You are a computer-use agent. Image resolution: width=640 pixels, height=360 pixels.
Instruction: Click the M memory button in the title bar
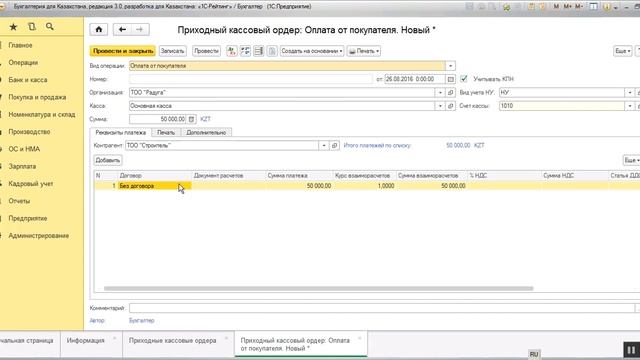(556, 7)
